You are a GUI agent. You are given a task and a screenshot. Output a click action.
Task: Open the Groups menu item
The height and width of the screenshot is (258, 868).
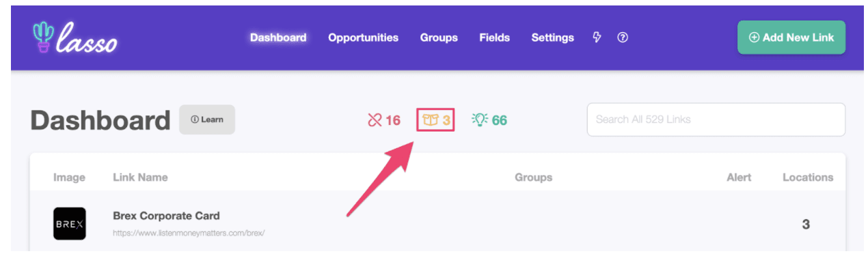tap(439, 38)
